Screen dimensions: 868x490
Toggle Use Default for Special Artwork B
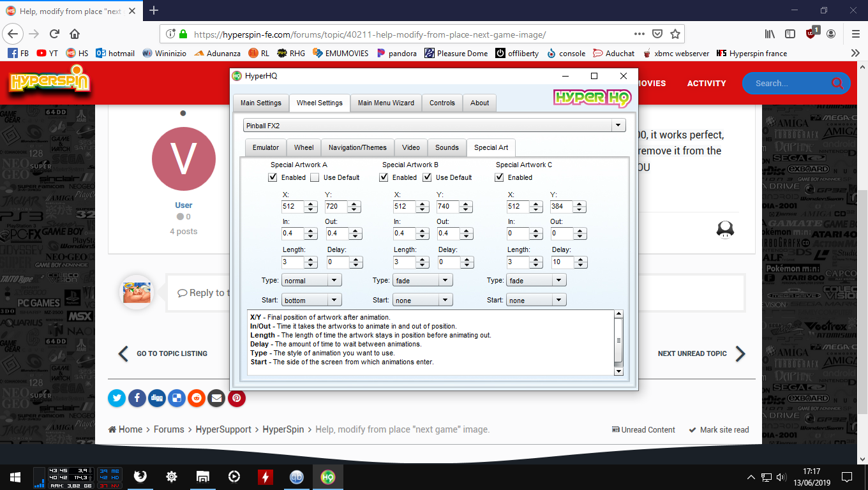pos(427,177)
